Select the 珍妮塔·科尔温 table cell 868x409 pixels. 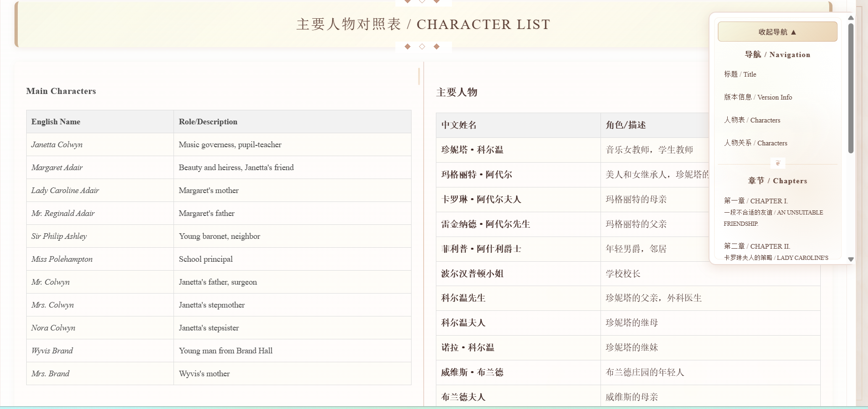[518, 150]
